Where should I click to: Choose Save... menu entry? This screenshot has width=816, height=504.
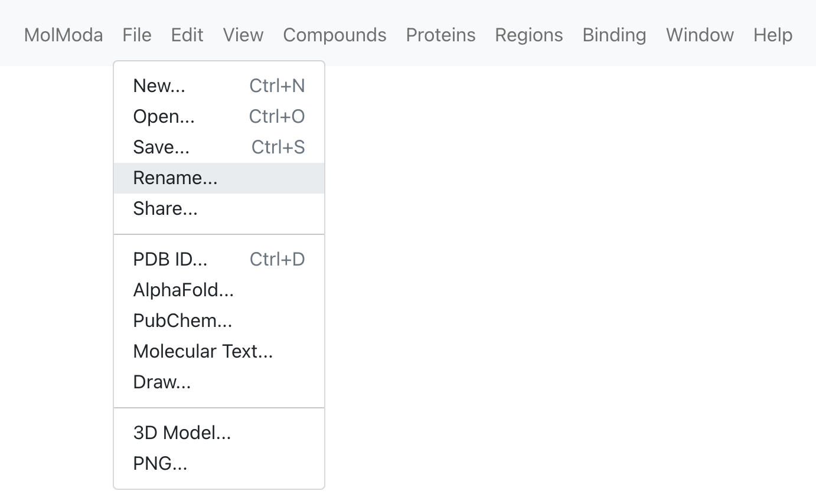click(219, 148)
